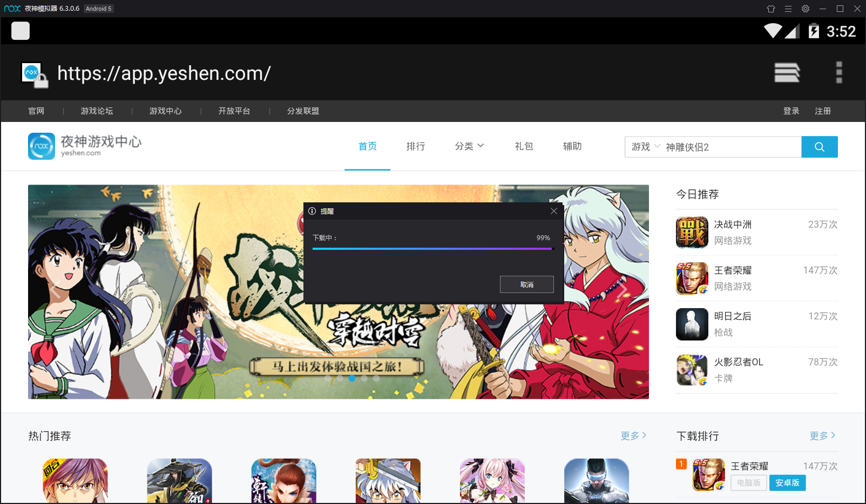Open the 火影忍者OL game icon
Image resolution: width=866 pixels, height=504 pixels.
pyautogui.click(x=692, y=370)
